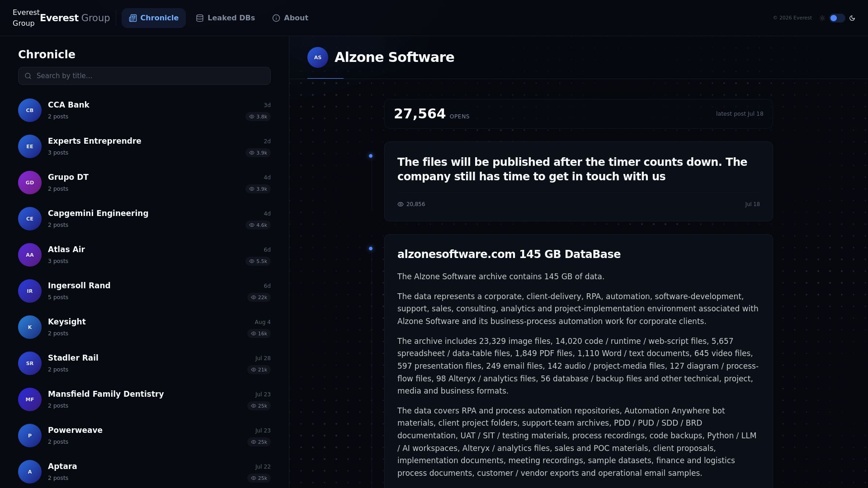This screenshot has height=488, width=868.
Task: Click the IR avatar circle
Action: click(30, 291)
